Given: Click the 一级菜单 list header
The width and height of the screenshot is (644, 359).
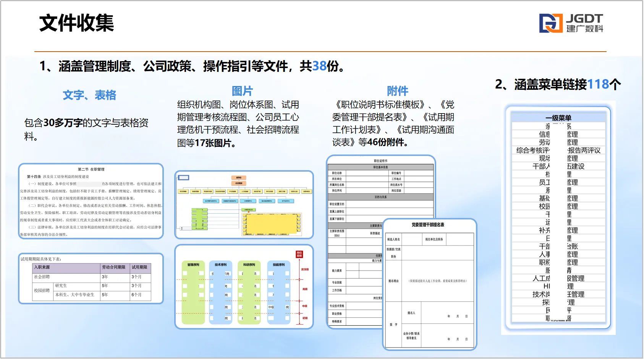Looking at the screenshot, I should pyautogui.click(x=558, y=118).
